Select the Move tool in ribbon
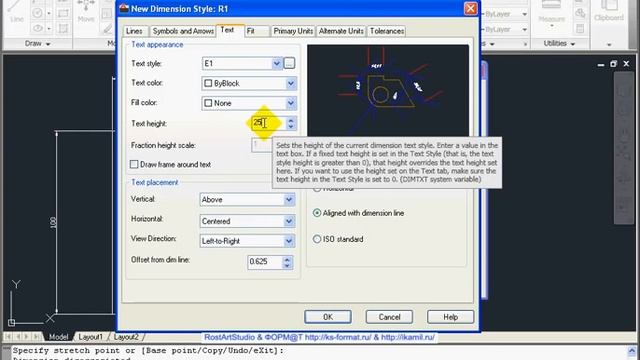This screenshot has height=360, width=640. [86, 11]
